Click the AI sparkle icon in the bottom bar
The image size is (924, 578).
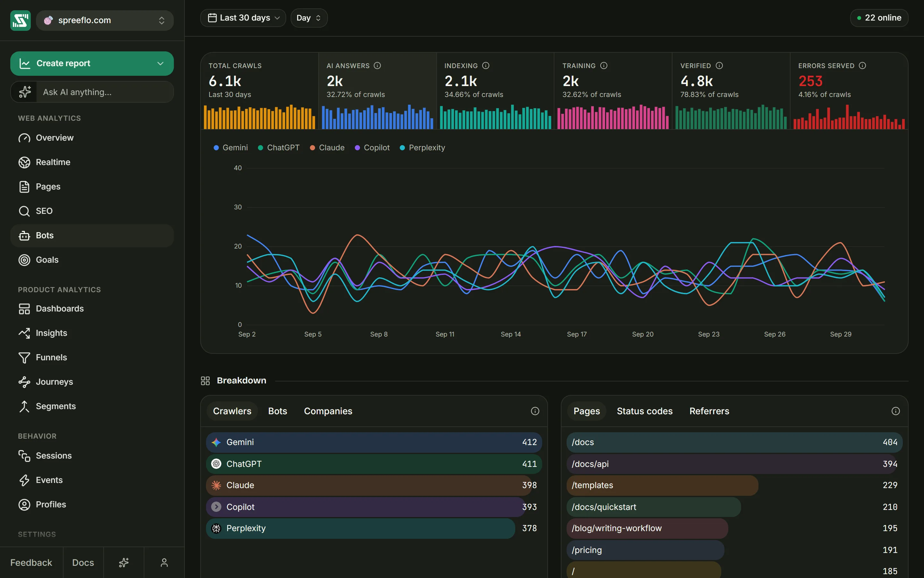click(124, 563)
